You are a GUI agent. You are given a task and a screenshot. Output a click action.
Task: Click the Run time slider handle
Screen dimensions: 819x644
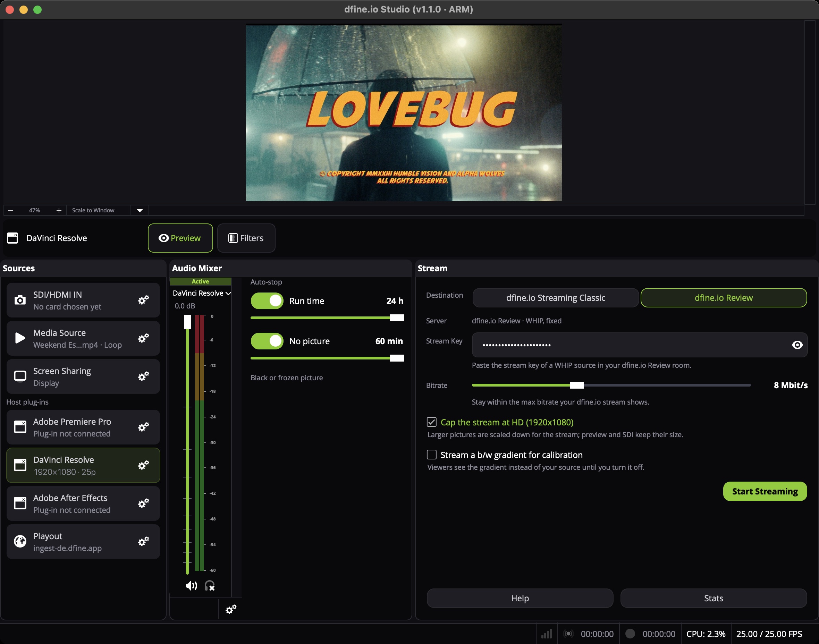click(397, 318)
